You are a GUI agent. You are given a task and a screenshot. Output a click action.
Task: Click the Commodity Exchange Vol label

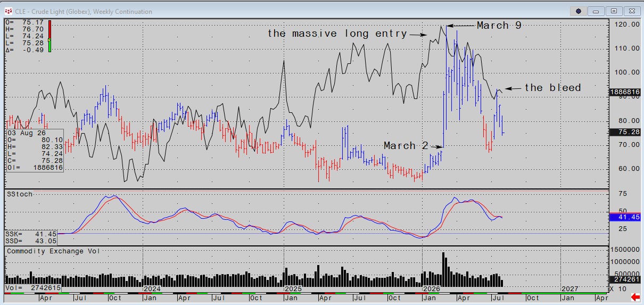[53, 251]
